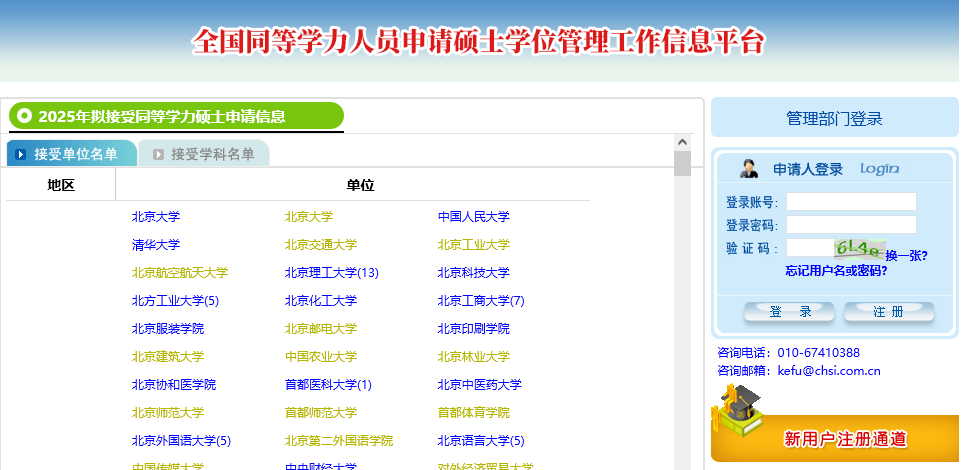Open the 北京服装学院 link

tap(168, 329)
